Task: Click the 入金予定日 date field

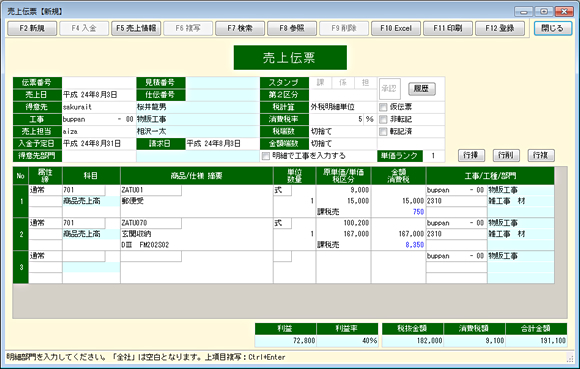Action: click(99, 143)
